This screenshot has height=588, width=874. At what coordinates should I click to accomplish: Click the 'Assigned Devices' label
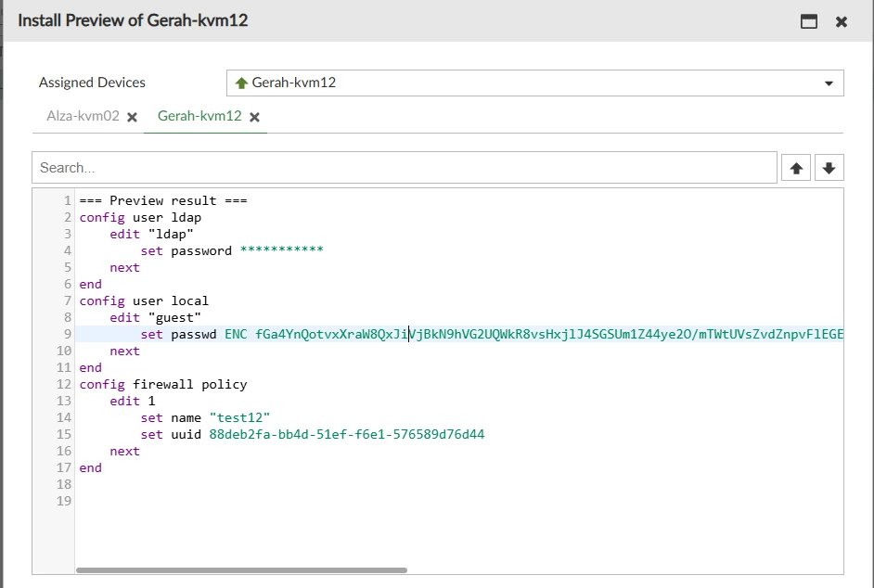(x=92, y=83)
